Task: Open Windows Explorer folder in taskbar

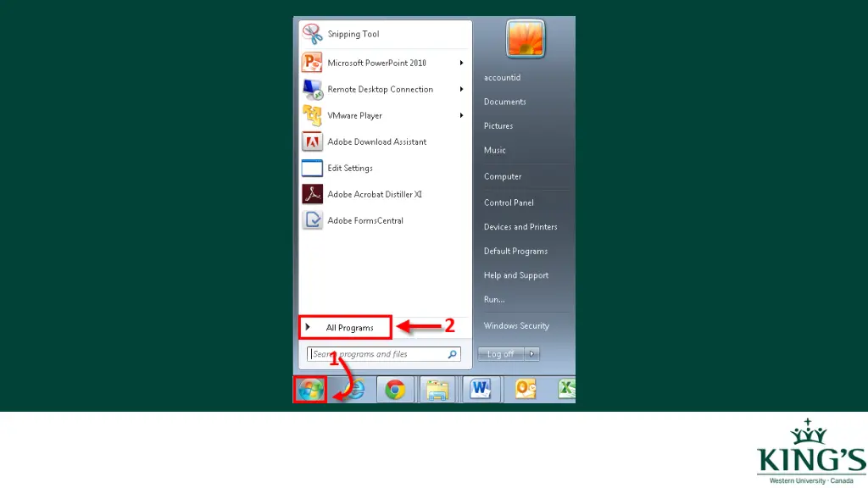Action: click(x=437, y=390)
